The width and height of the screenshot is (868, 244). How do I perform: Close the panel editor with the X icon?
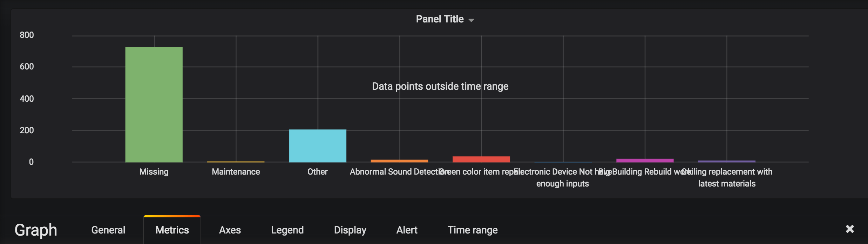850,229
